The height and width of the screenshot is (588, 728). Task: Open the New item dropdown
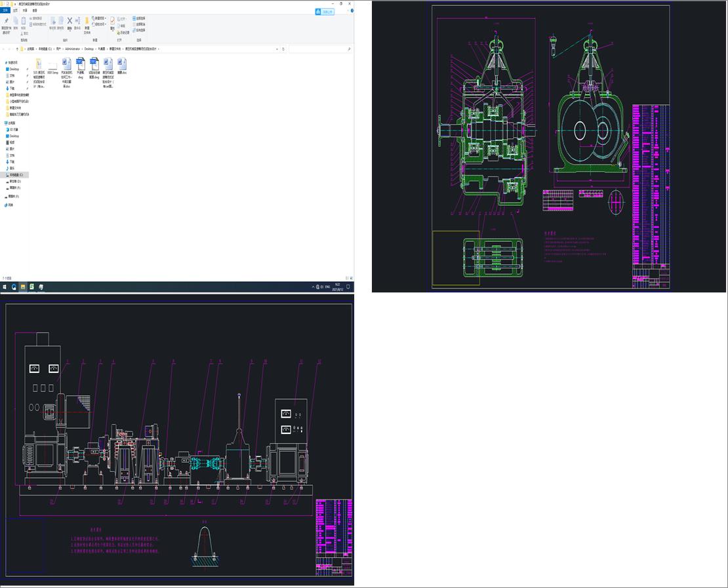[100, 18]
